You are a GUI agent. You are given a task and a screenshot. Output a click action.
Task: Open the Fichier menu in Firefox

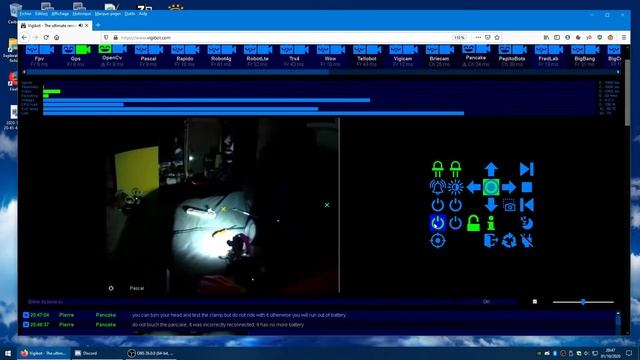[x=26, y=14]
